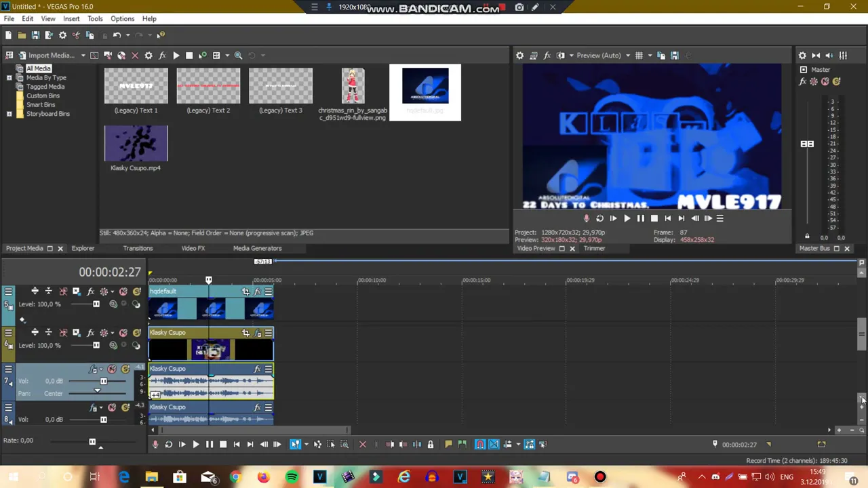Open Master Bus audio properties gear

802,56
